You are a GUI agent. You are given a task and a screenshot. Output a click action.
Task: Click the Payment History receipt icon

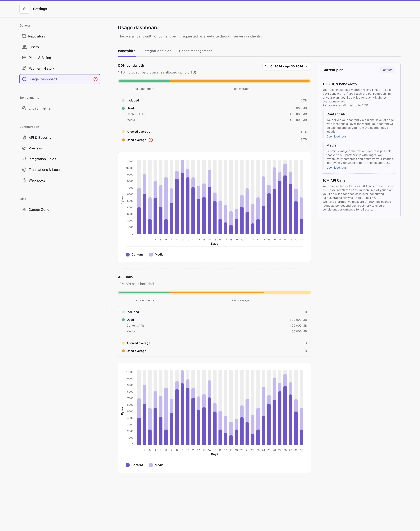point(24,68)
